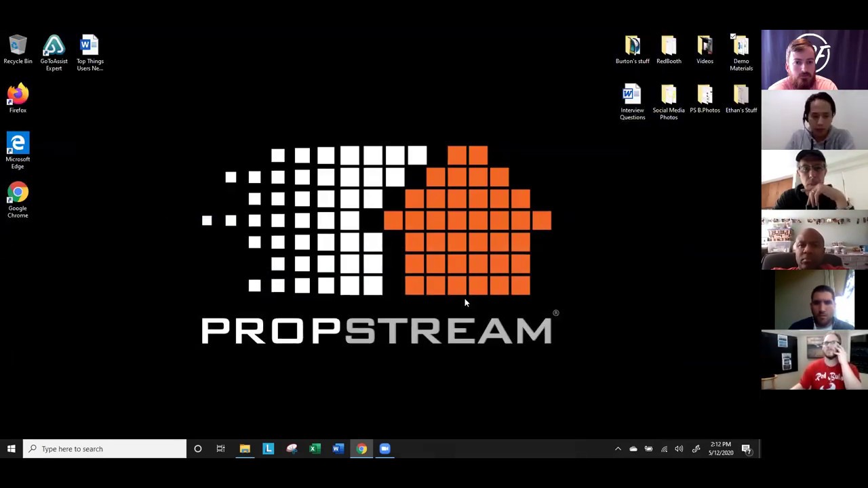
Task: Open the pen workspace tray icon
Action: (696, 449)
